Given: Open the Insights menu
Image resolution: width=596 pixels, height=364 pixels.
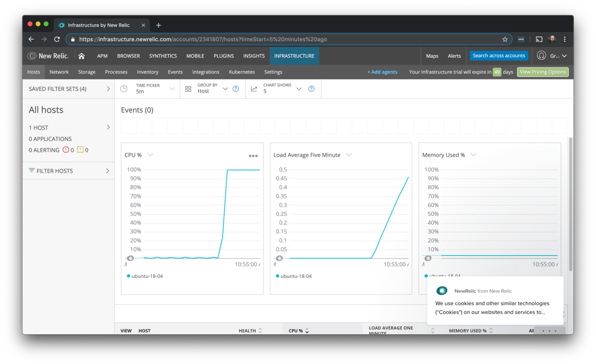Looking at the screenshot, I should coord(254,56).
